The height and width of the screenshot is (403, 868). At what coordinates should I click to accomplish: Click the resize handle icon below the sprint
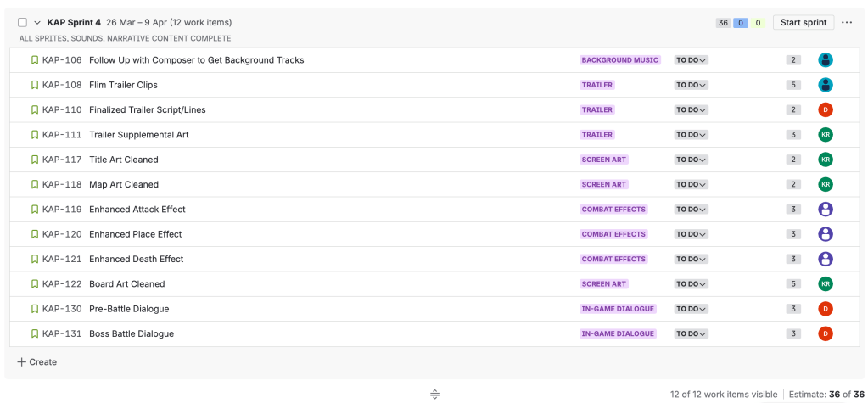click(434, 395)
